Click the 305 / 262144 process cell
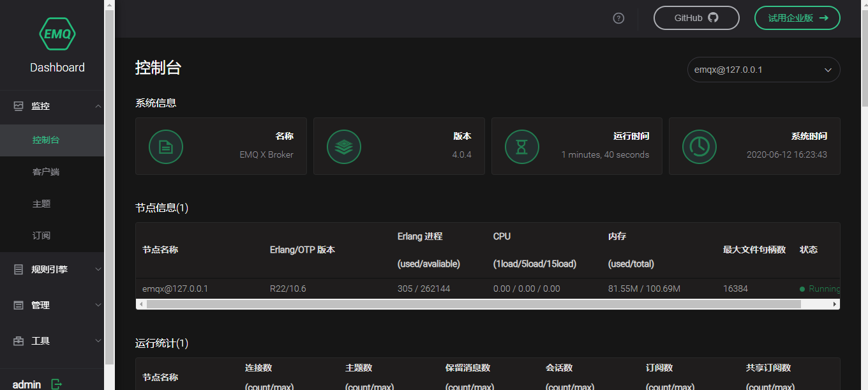Viewport: 868px width, 390px height. [x=424, y=289]
